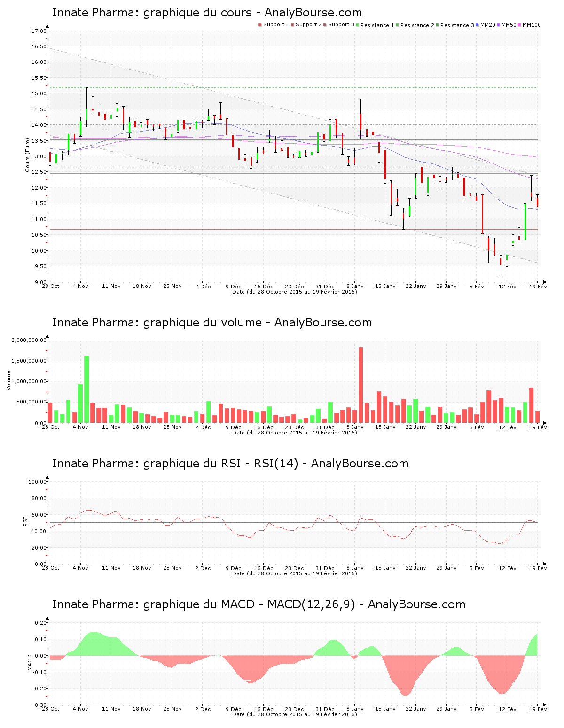Click the 80.00 RSI axis value
This screenshot has height=728, width=564.
(39, 498)
